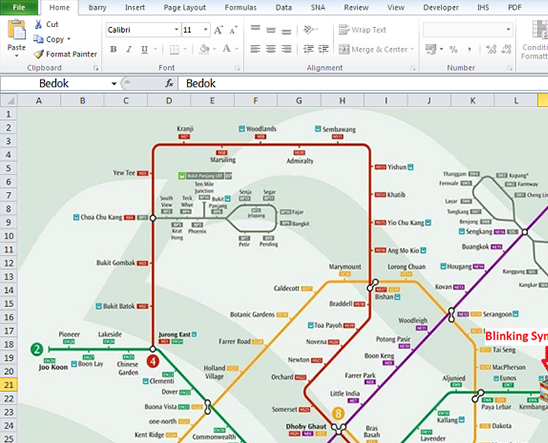Screen dimensions: 548x443
Task: Open the barry ribbon tab
Action: tap(97, 7)
